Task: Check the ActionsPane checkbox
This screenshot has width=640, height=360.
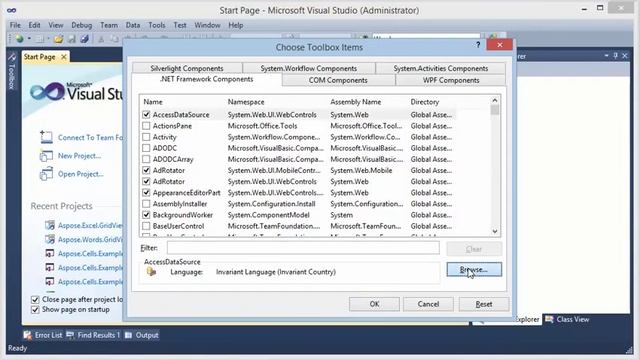Action: point(146,126)
